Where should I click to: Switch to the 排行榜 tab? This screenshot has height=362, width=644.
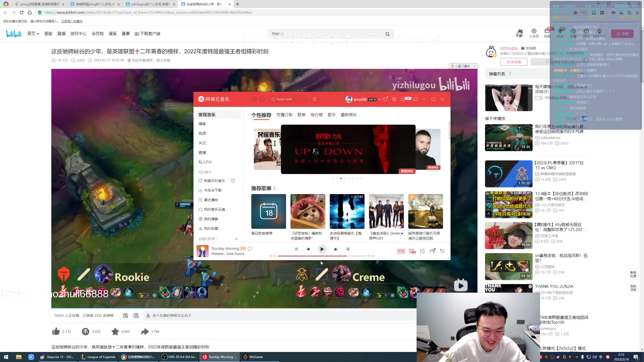click(316, 115)
